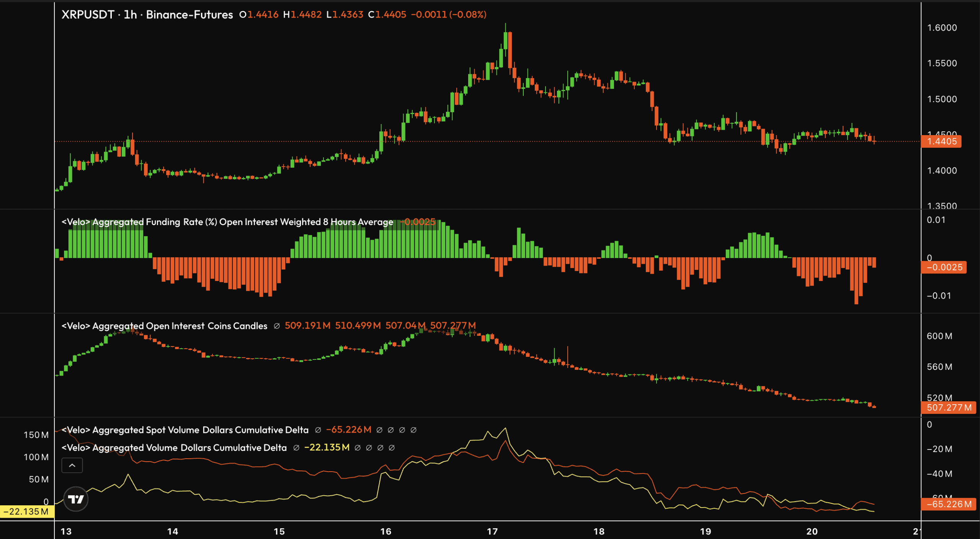Click the orange 507.277M open interest axis label
This screenshot has width=980, height=539.
(x=948, y=407)
